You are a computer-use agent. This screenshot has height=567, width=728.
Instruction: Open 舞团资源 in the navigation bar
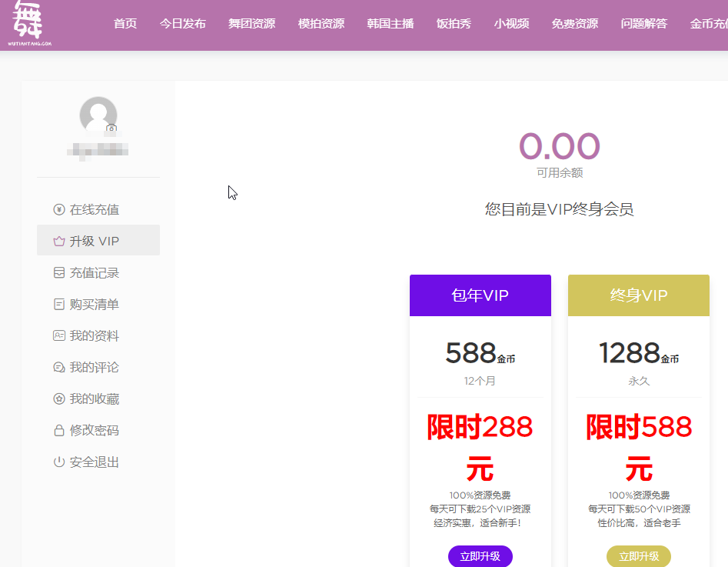(x=252, y=24)
